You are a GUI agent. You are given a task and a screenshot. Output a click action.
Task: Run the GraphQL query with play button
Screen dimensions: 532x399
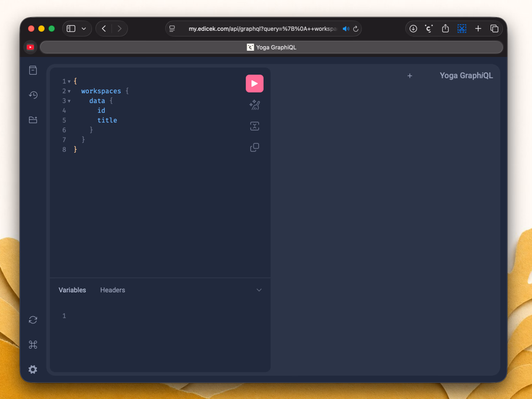click(255, 84)
